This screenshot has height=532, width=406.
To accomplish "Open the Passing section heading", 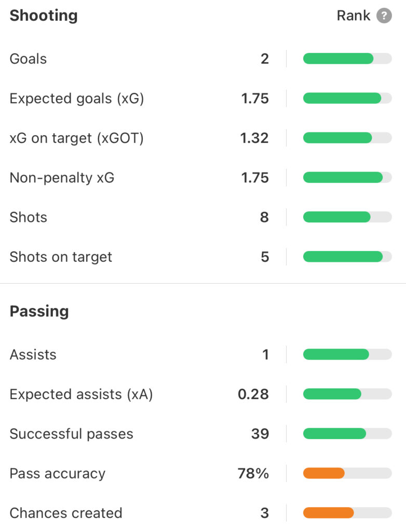I will tap(39, 312).
